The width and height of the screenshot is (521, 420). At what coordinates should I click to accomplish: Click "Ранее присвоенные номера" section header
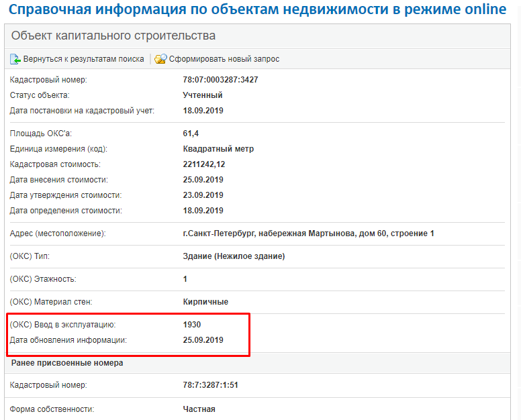click(67, 363)
